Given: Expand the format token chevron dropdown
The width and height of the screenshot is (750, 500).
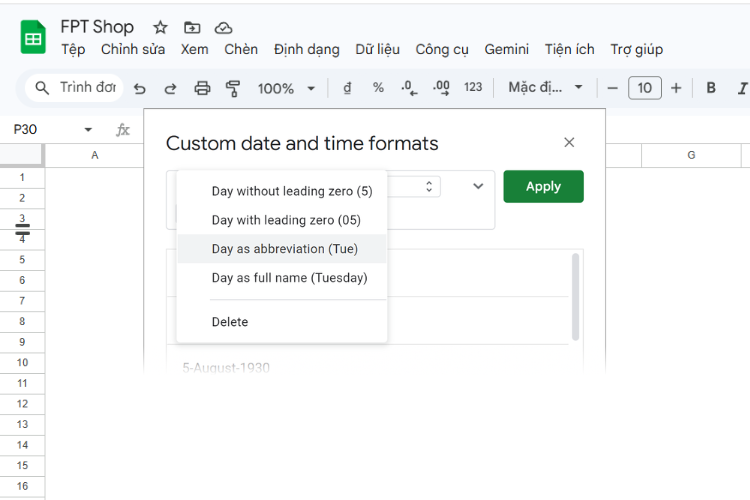Looking at the screenshot, I should [478, 186].
